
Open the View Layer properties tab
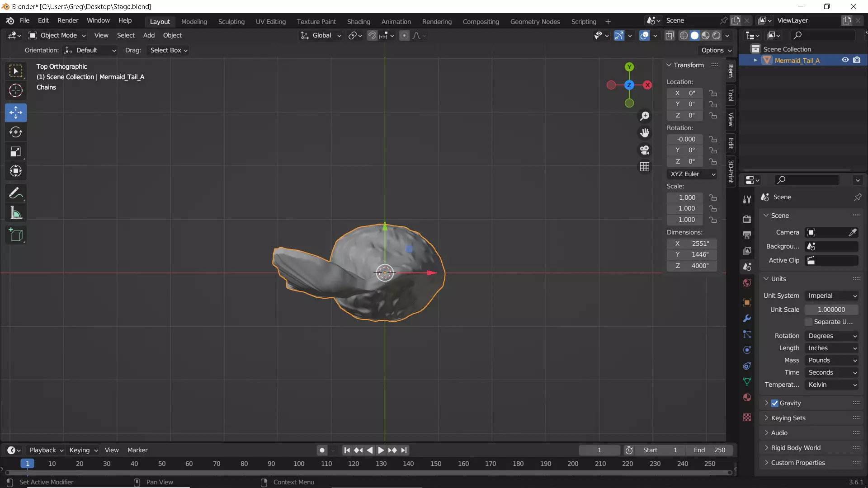(747, 250)
